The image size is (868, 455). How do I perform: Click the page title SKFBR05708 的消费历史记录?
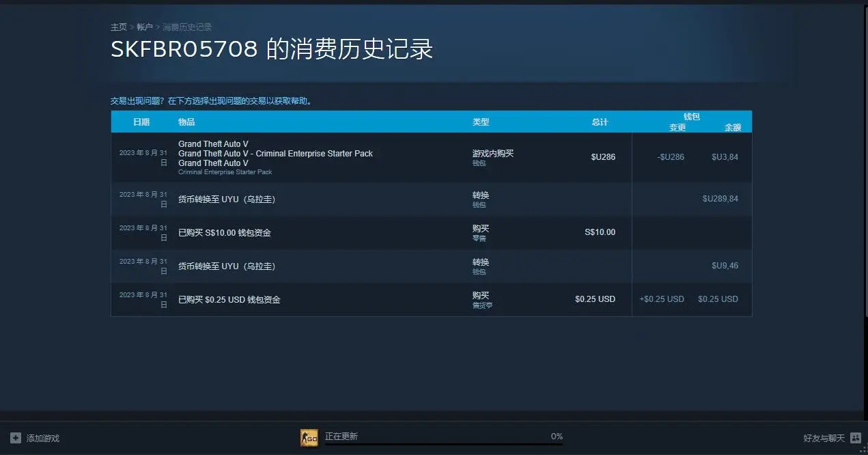(272, 50)
